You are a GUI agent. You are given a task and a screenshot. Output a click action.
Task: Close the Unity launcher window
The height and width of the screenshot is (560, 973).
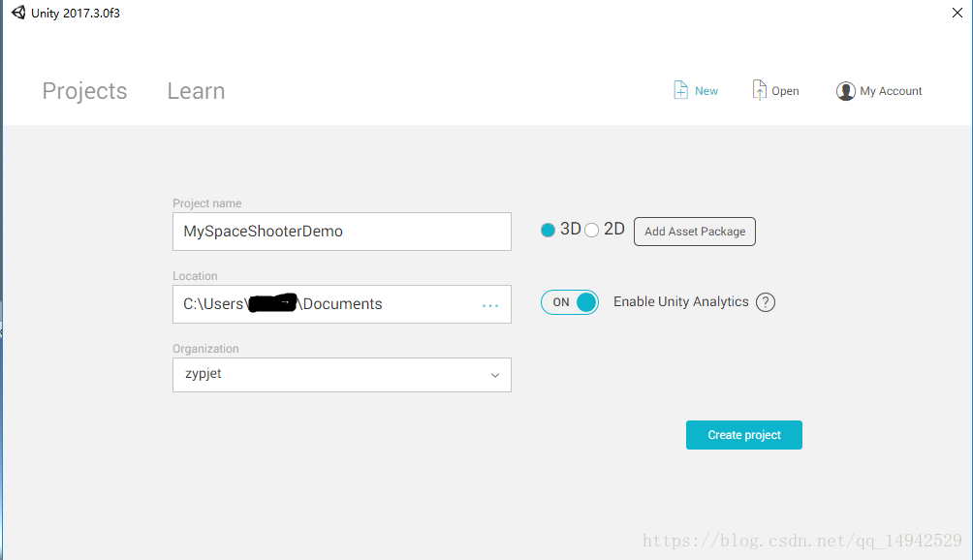pos(957,13)
